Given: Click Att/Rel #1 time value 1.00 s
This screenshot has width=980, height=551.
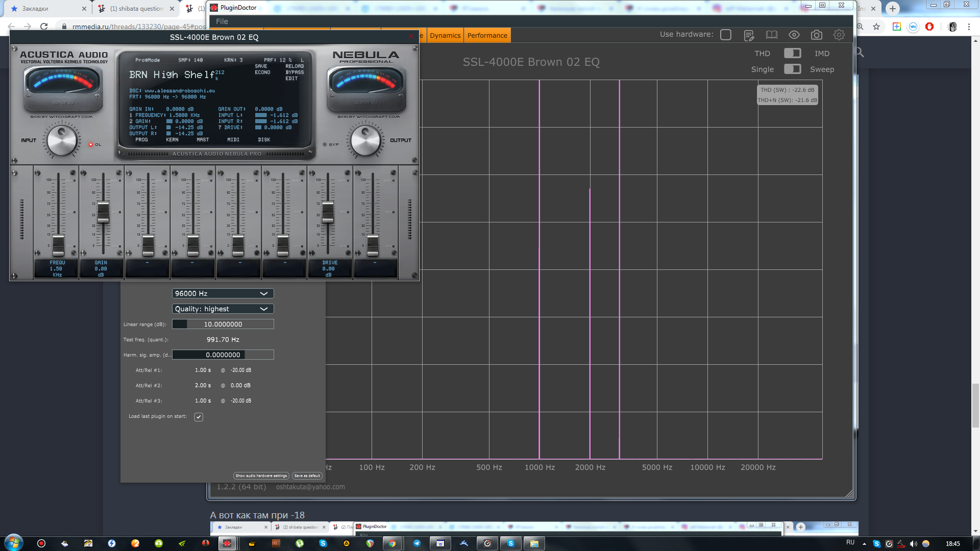Looking at the screenshot, I should point(203,370).
